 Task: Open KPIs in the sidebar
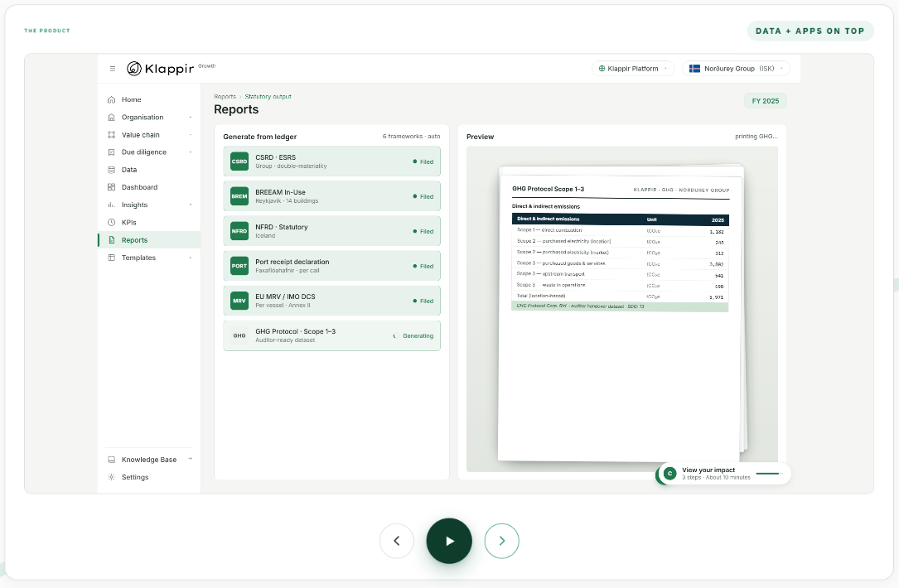coord(149,222)
